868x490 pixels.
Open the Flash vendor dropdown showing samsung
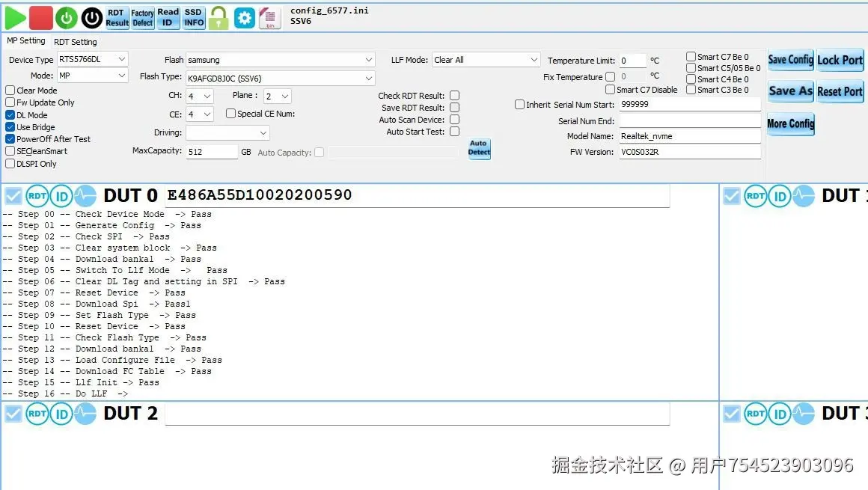[280, 60]
